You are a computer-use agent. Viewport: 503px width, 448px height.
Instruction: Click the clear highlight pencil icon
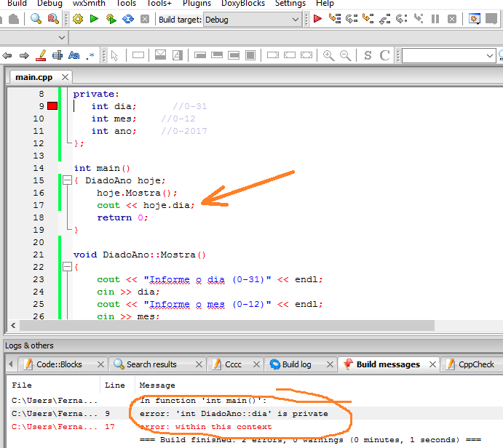click(40, 55)
